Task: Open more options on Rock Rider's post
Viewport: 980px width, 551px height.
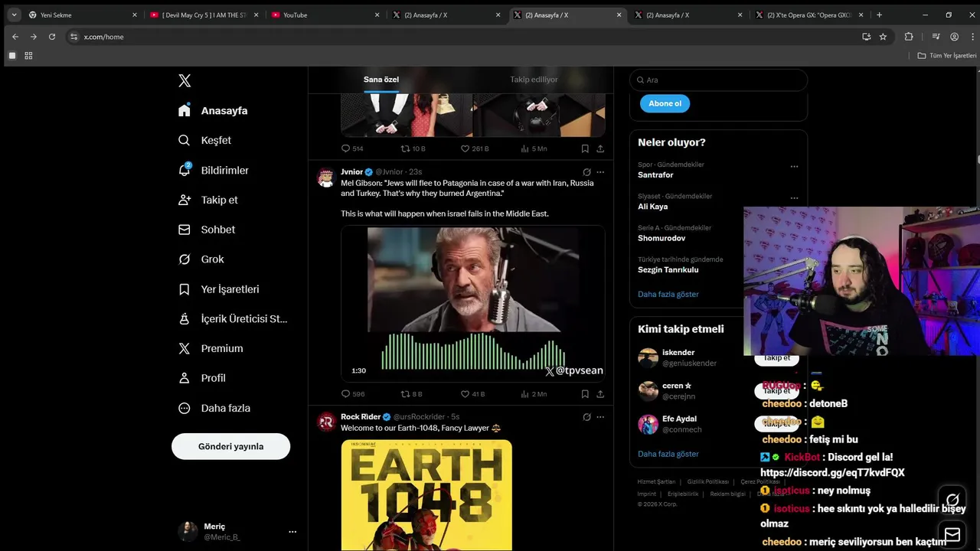Action: pyautogui.click(x=600, y=417)
